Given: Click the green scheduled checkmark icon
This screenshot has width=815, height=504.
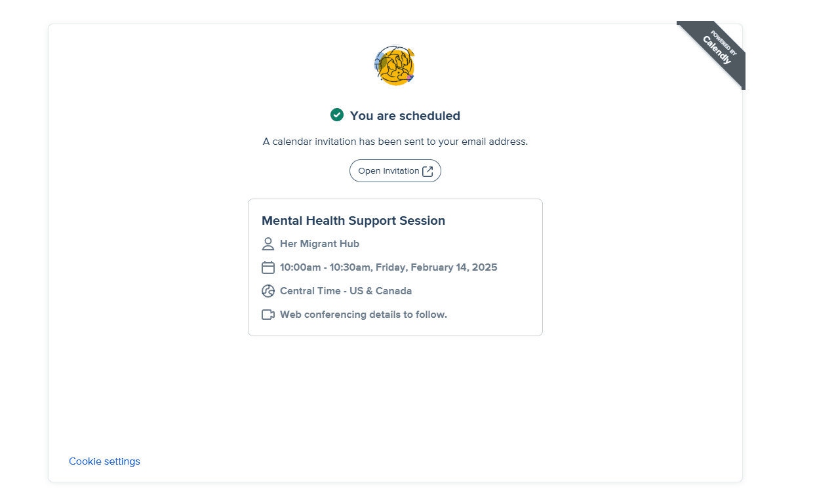Looking at the screenshot, I should (x=337, y=115).
